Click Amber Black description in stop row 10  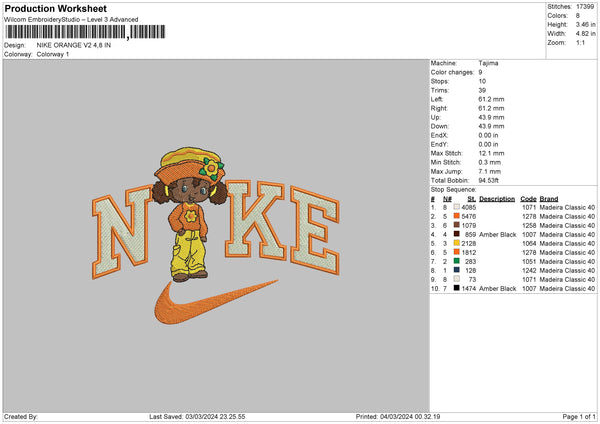[x=497, y=289]
